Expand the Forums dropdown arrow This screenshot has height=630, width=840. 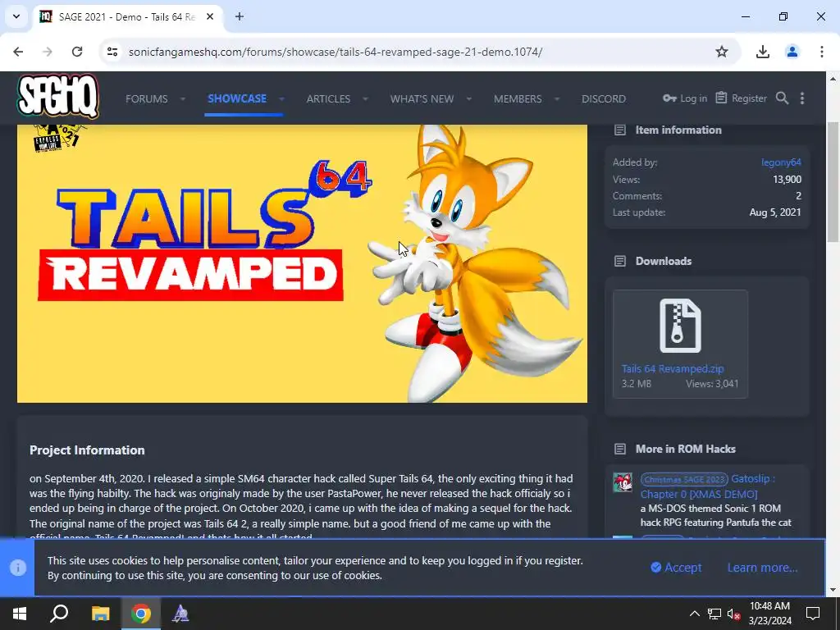pyautogui.click(x=183, y=98)
